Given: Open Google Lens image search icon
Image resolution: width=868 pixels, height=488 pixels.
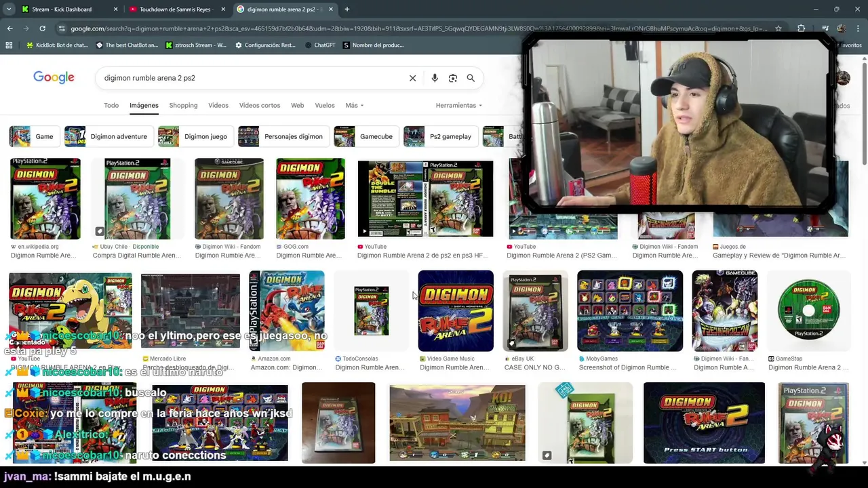Looking at the screenshot, I should pyautogui.click(x=453, y=78).
